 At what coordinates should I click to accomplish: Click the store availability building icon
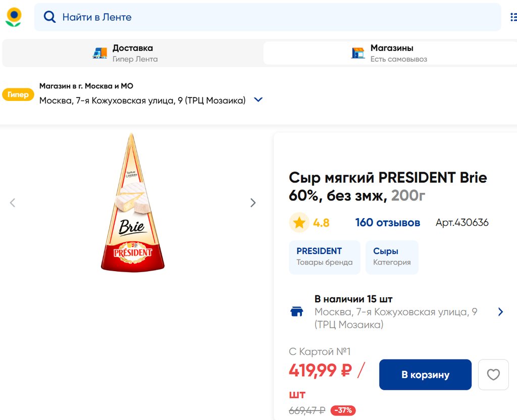(x=297, y=311)
